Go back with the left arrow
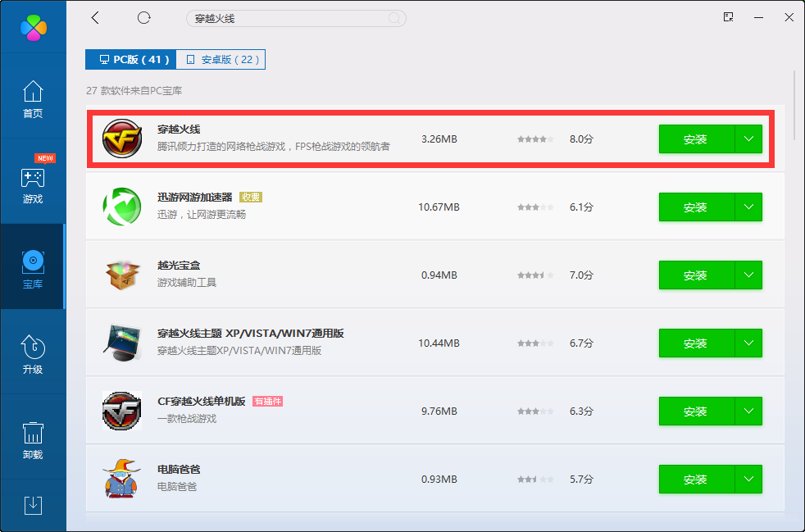 pyautogui.click(x=95, y=18)
